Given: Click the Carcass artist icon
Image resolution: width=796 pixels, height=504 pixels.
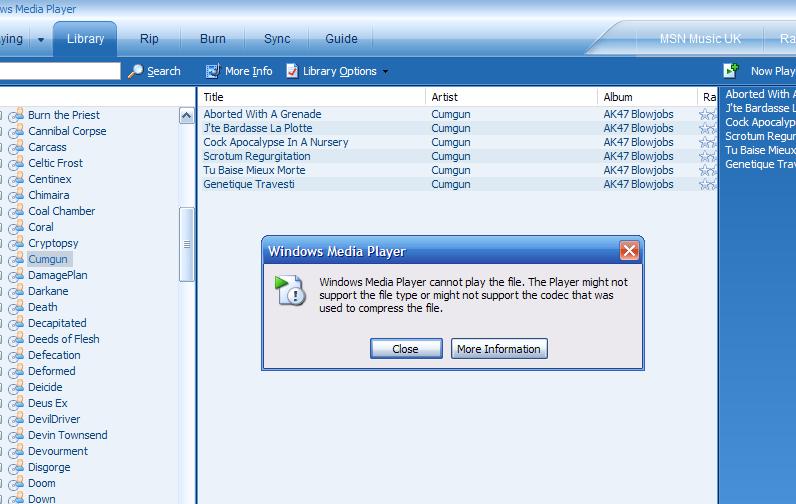Looking at the screenshot, I should pos(16,147).
